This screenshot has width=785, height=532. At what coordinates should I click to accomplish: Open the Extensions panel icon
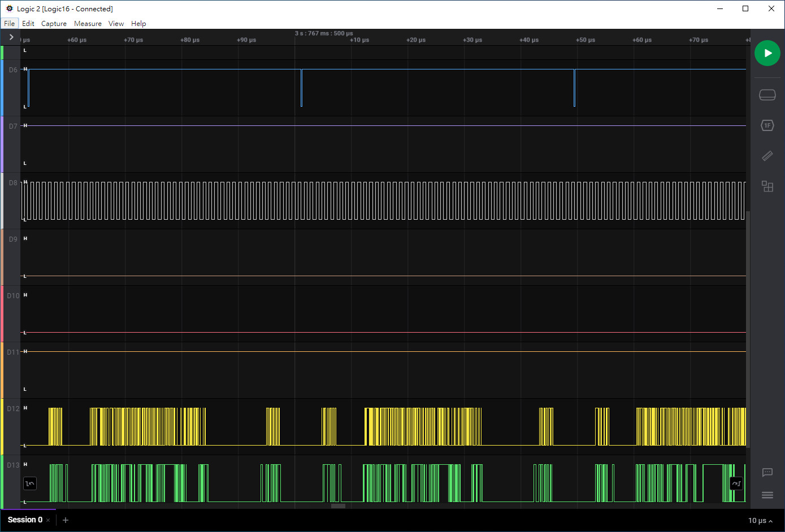click(x=767, y=186)
